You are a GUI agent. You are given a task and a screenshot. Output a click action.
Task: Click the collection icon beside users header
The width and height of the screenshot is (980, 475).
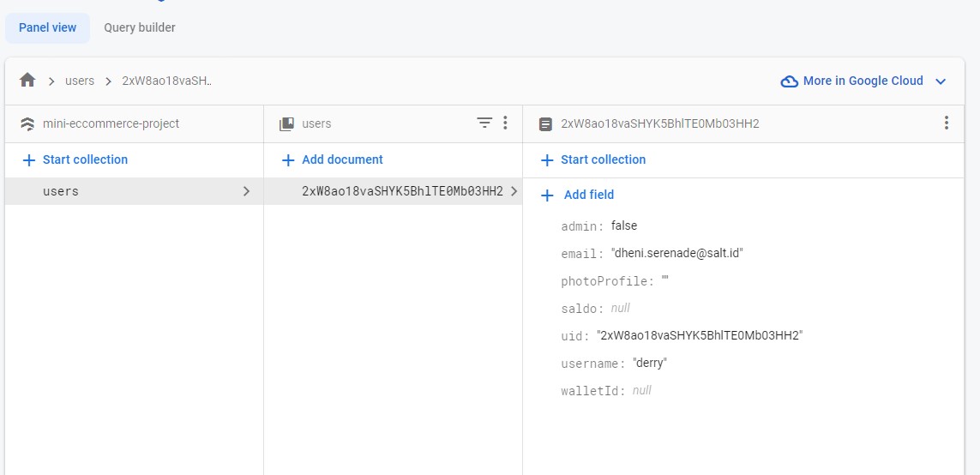tap(286, 123)
